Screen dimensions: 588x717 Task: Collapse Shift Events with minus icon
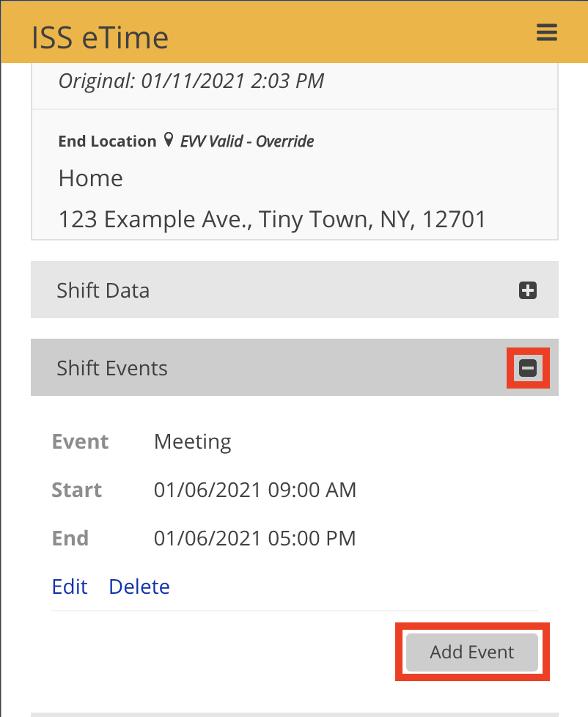pos(528,368)
